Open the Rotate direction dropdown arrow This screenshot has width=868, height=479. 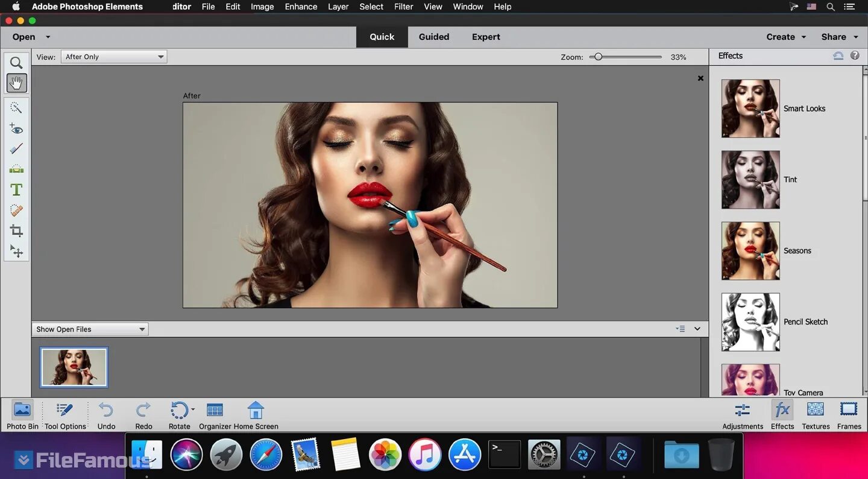(193, 410)
